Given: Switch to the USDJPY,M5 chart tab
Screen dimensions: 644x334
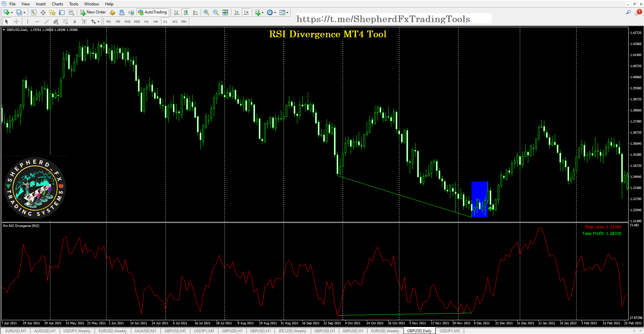Looking at the screenshot, I should click(204, 331).
